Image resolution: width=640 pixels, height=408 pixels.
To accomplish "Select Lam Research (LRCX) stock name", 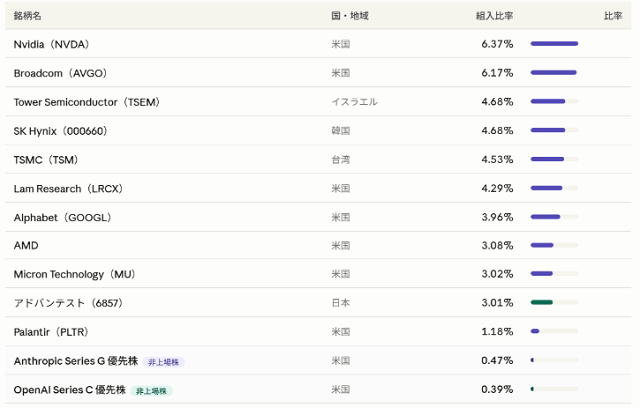I will (68, 188).
